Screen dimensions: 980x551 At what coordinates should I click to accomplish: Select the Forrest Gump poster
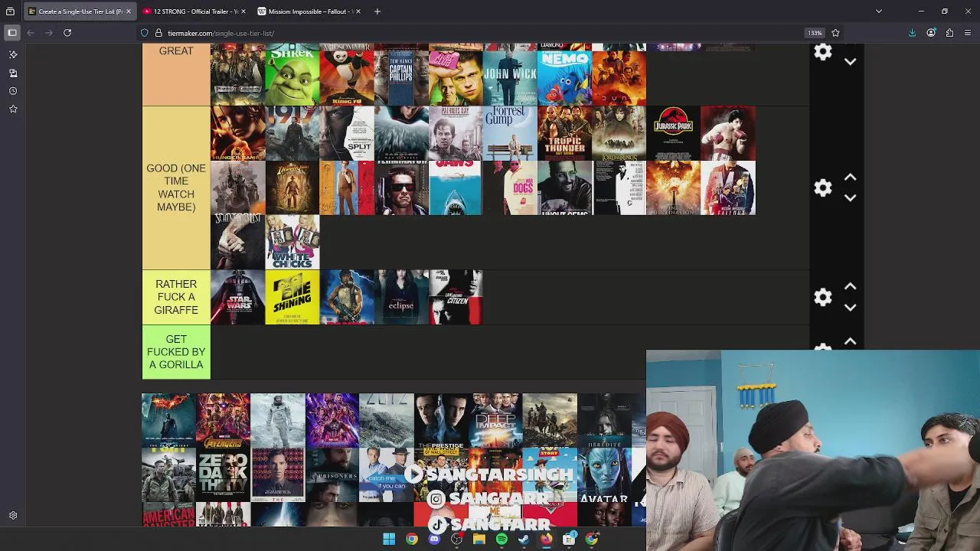pyautogui.click(x=511, y=133)
